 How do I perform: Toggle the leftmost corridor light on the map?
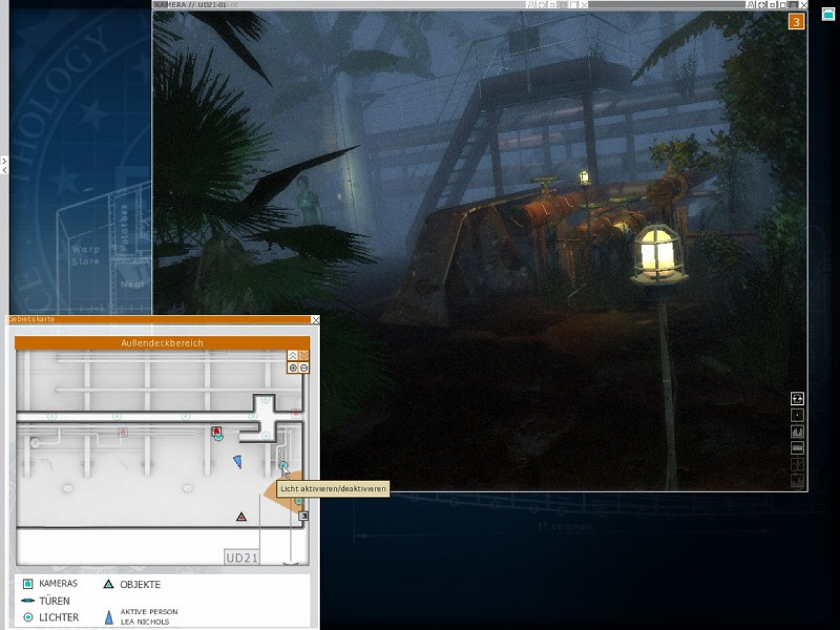(52, 416)
